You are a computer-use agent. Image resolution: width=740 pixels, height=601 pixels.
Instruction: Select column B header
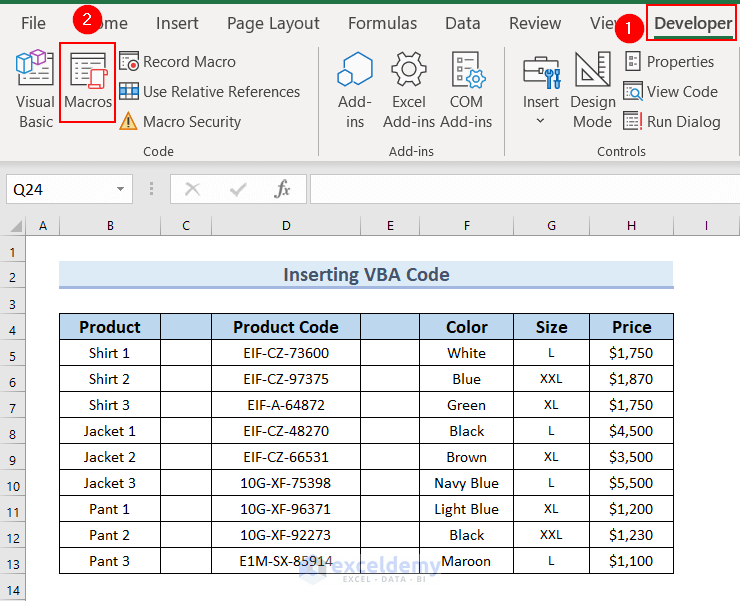[110, 226]
